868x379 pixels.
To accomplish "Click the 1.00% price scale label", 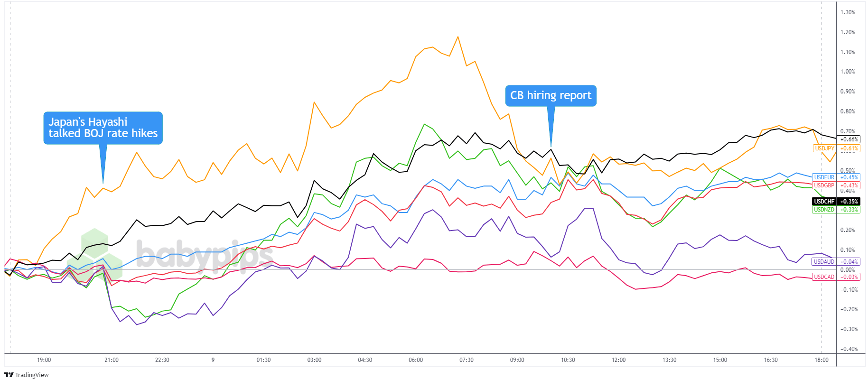I will click(848, 72).
